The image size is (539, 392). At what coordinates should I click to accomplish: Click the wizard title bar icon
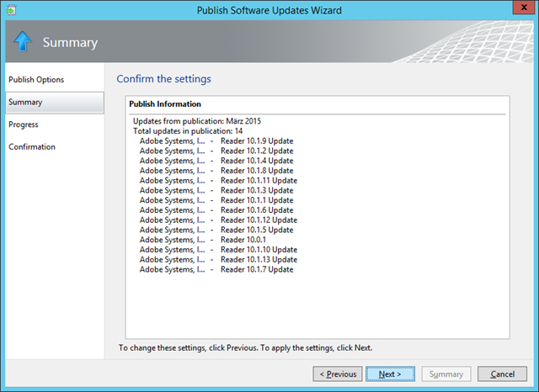(x=11, y=10)
